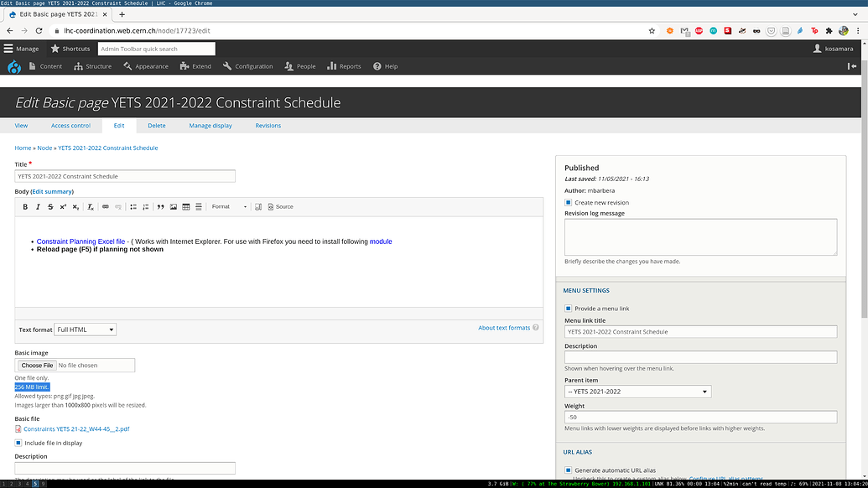The width and height of the screenshot is (868, 488).
Task: Toggle show blocks in editor
Action: coord(258,207)
